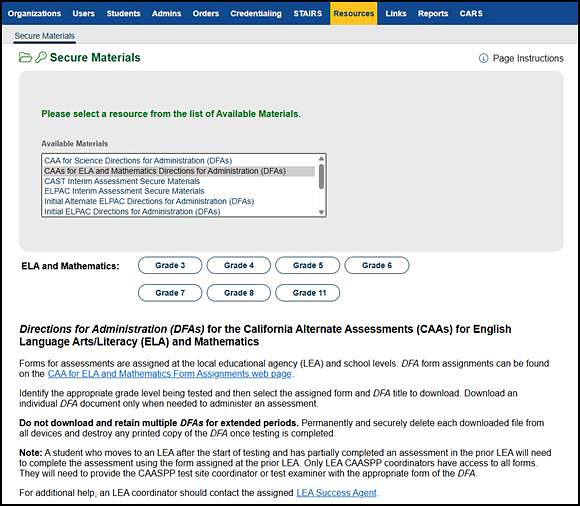580x506 pixels.
Task: Click the list scrollbar up arrow
Action: click(x=321, y=159)
